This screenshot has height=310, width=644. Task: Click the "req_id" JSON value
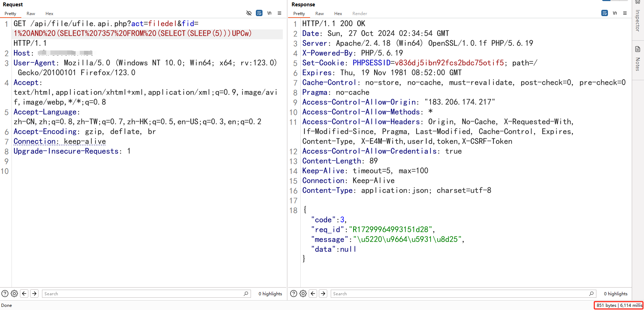point(391,229)
